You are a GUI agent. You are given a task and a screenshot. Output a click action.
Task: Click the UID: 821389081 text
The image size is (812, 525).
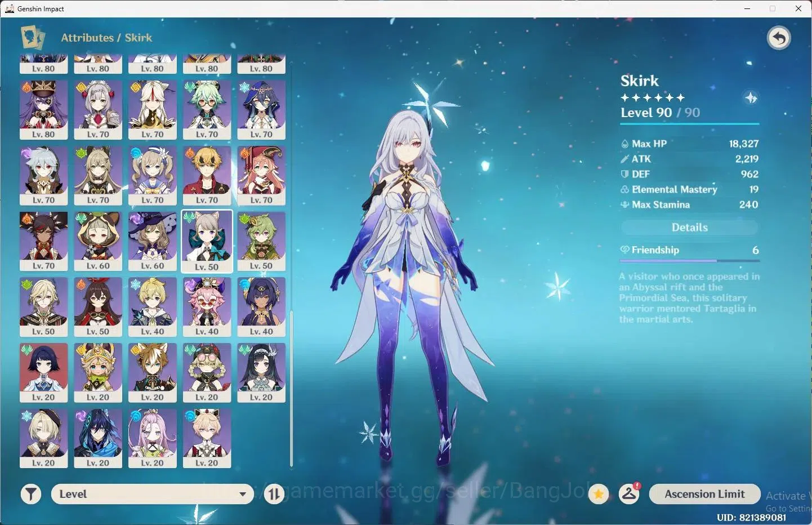tap(751, 517)
